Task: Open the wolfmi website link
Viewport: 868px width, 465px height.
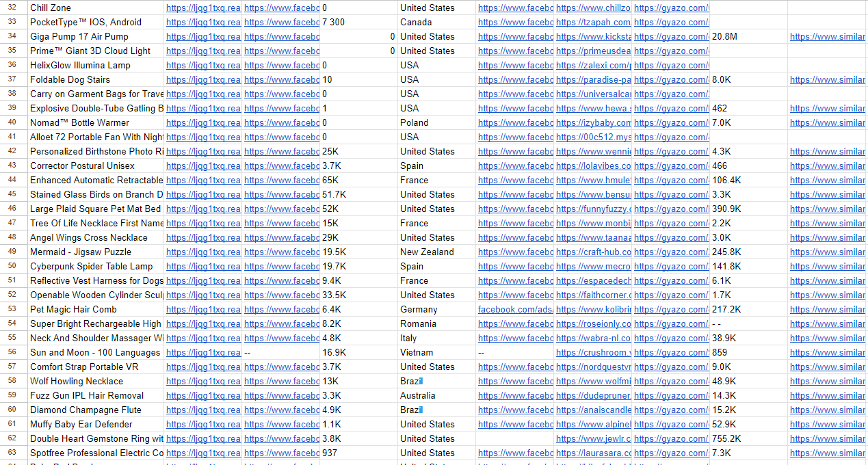Action: coord(593,382)
